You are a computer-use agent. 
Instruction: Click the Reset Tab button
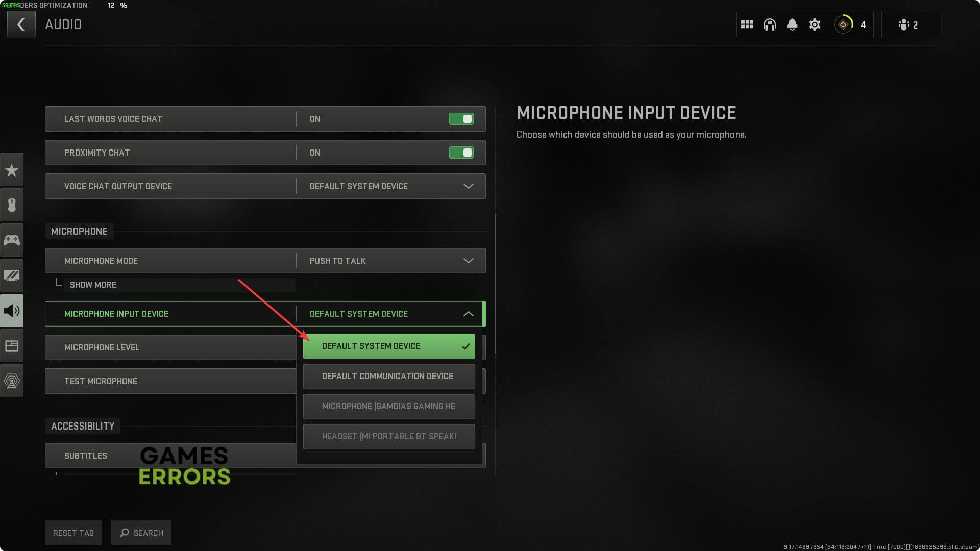click(73, 533)
